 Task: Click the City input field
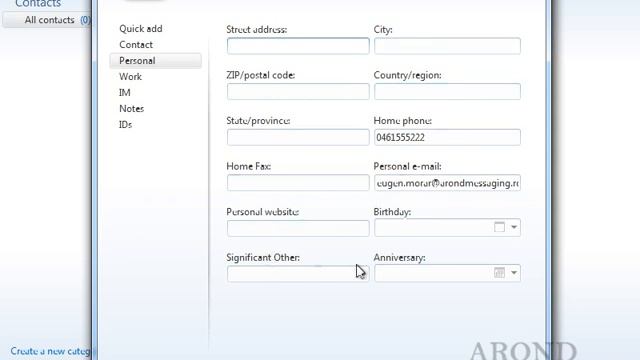click(x=447, y=46)
